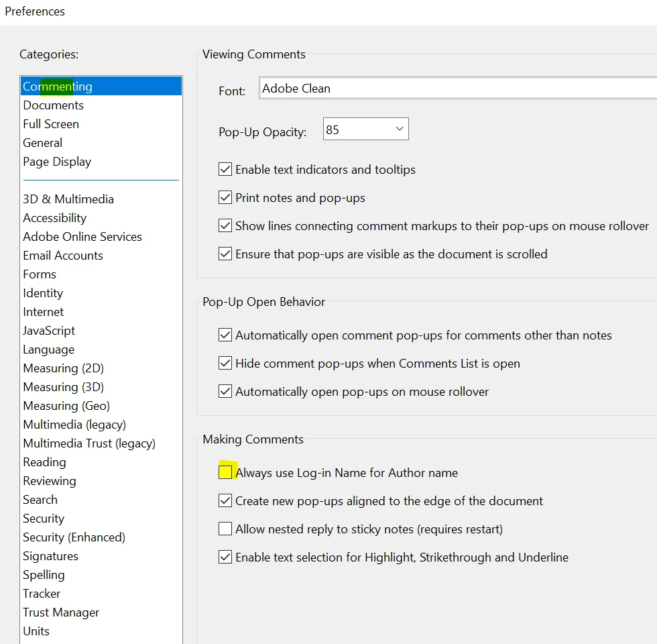Toggle Enable text selection for Highlight checkbox

click(x=225, y=557)
